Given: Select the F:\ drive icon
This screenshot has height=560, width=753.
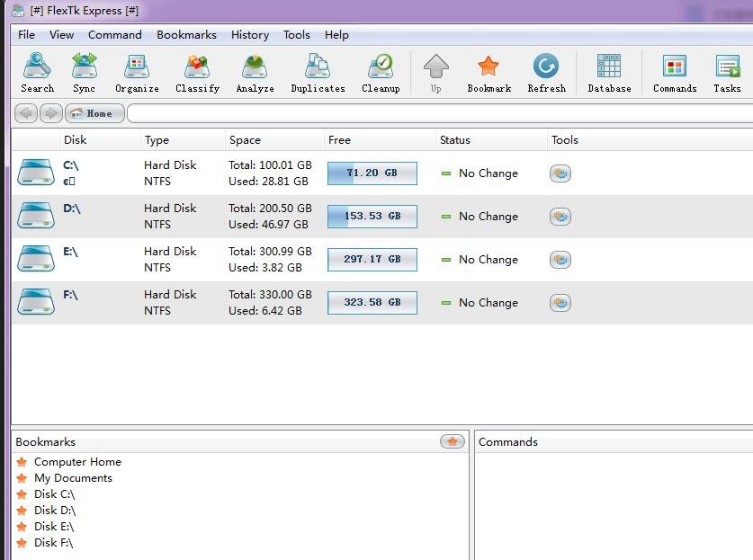Looking at the screenshot, I should pos(36,302).
